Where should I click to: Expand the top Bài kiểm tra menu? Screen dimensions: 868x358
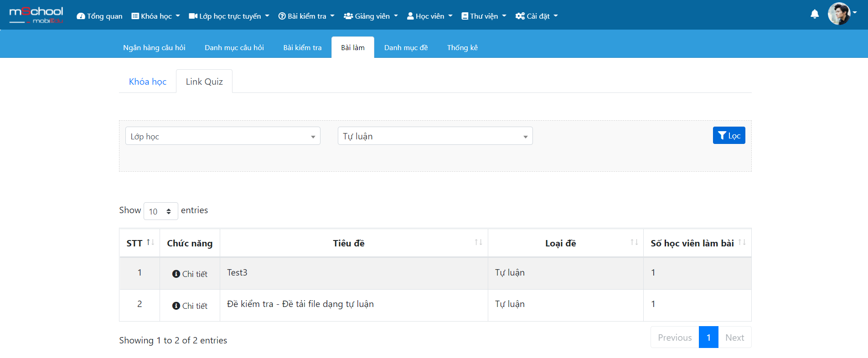tap(306, 16)
